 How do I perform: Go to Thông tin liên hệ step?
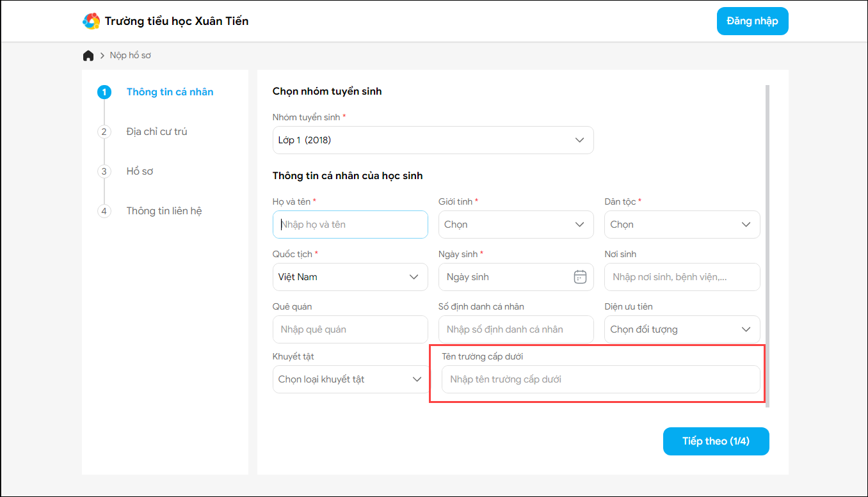pos(164,211)
